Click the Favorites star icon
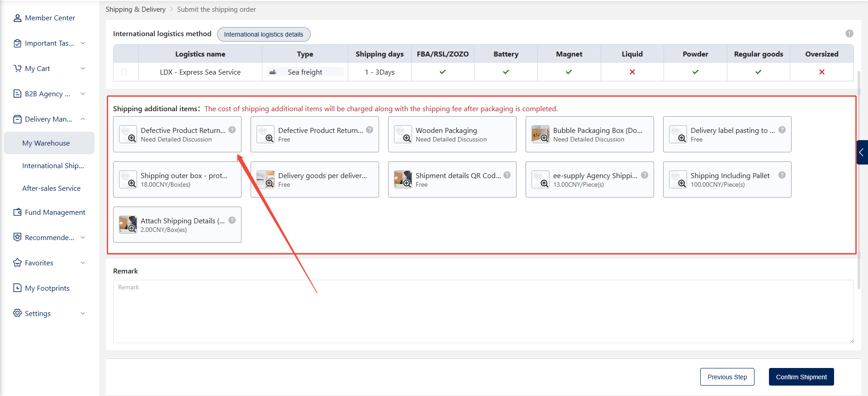 [x=18, y=263]
